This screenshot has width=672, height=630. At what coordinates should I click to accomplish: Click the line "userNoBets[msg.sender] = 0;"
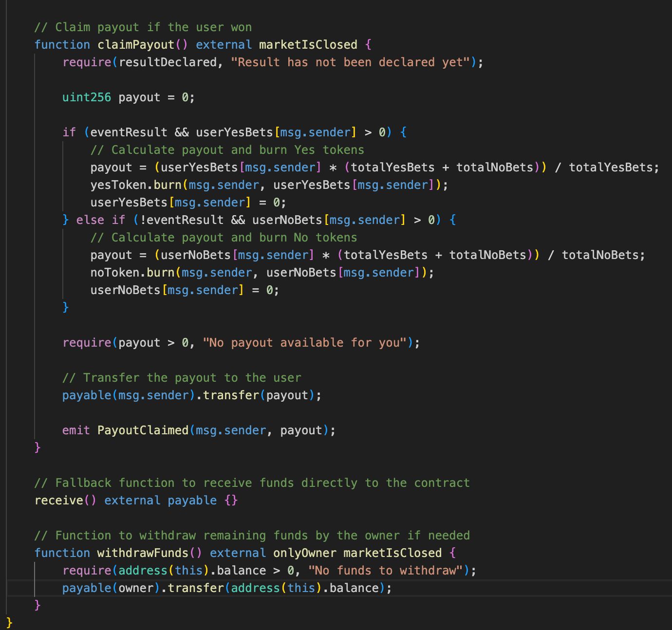point(185,290)
